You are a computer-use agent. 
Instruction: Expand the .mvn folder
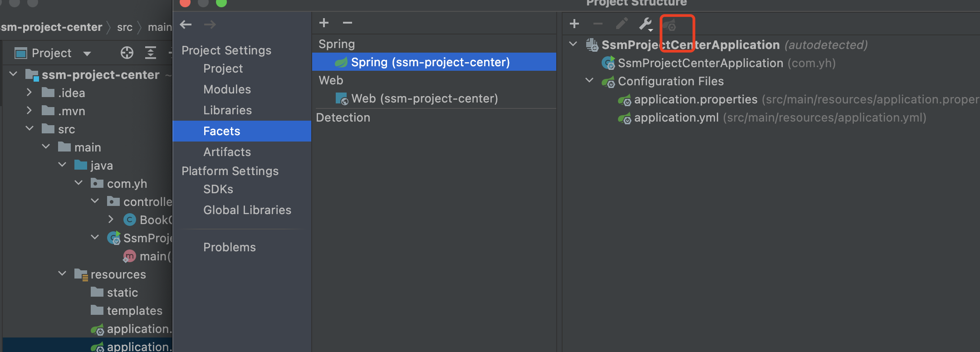click(x=29, y=111)
